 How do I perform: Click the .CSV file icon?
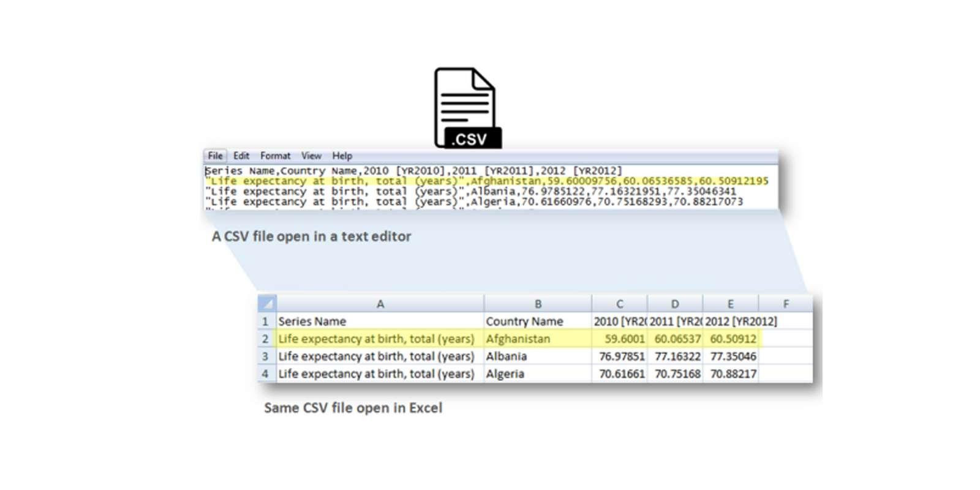pyautogui.click(x=468, y=108)
